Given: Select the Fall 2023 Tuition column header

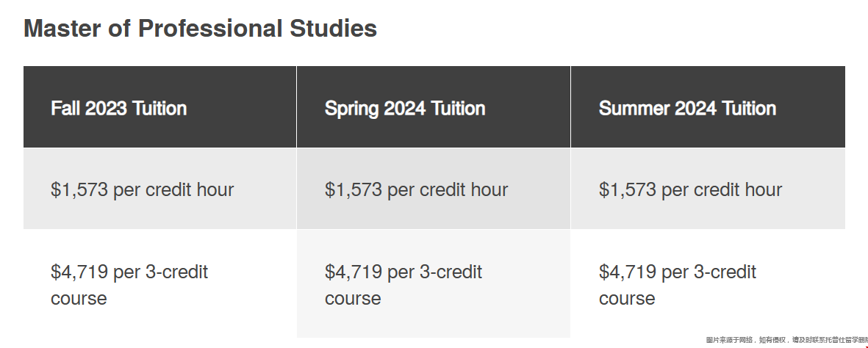Looking at the screenshot, I should point(118,109).
